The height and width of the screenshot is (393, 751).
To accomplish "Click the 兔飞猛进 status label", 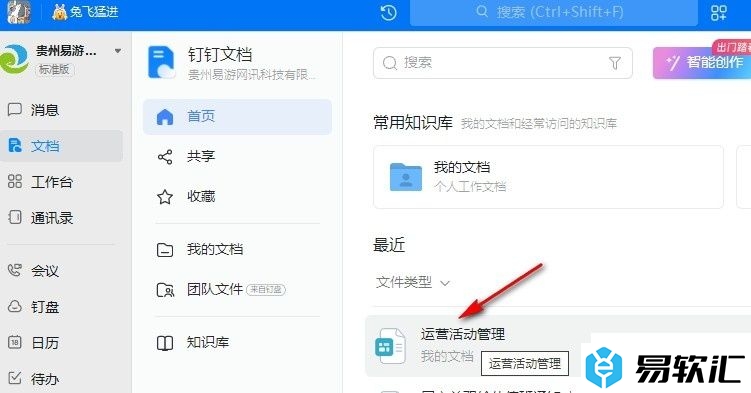I will pyautogui.click(x=86, y=11).
